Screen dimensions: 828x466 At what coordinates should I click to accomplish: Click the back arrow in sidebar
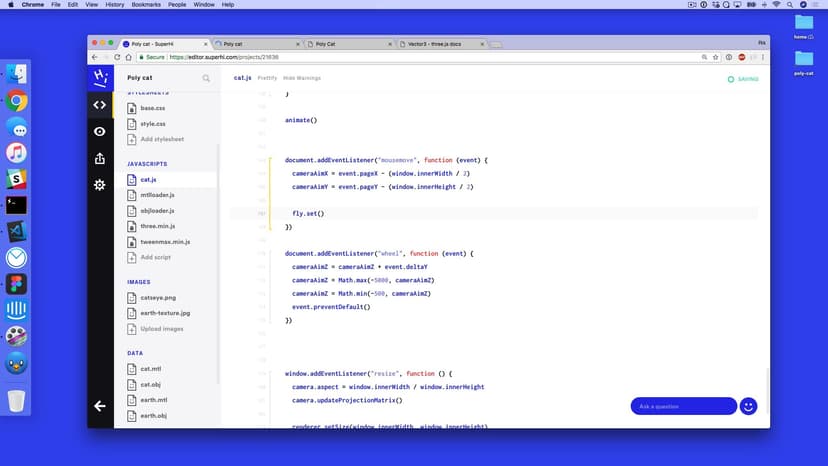[x=100, y=406]
